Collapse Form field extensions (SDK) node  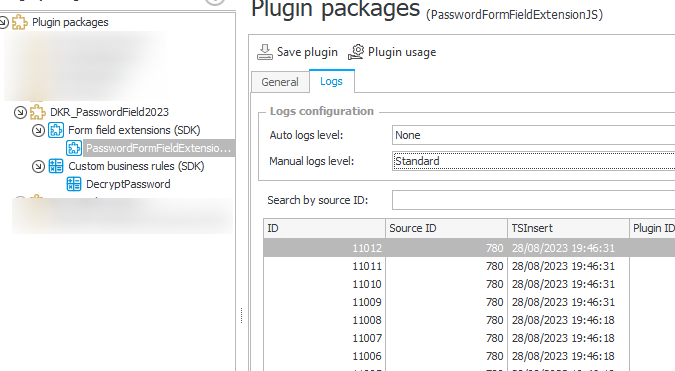click(38, 130)
